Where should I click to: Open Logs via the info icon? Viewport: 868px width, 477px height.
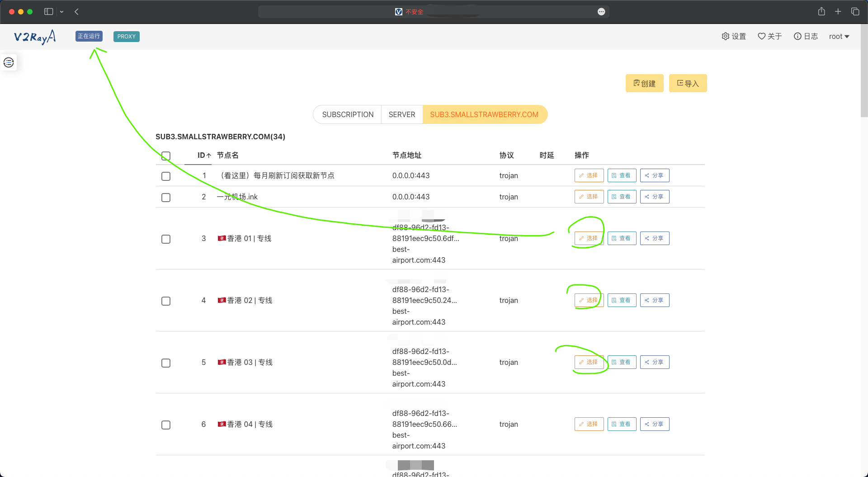806,36
